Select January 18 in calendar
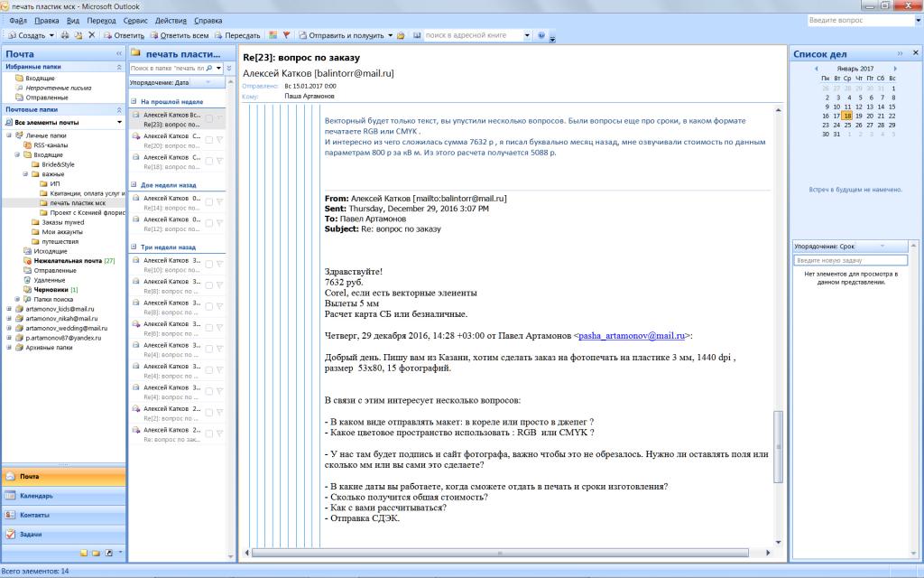Screen dimensions: 924x578 (846, 116)
